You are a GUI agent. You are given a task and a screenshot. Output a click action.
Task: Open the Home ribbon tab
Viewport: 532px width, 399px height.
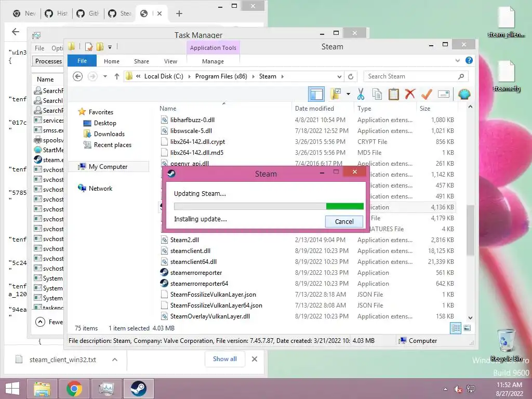point(112,61)
